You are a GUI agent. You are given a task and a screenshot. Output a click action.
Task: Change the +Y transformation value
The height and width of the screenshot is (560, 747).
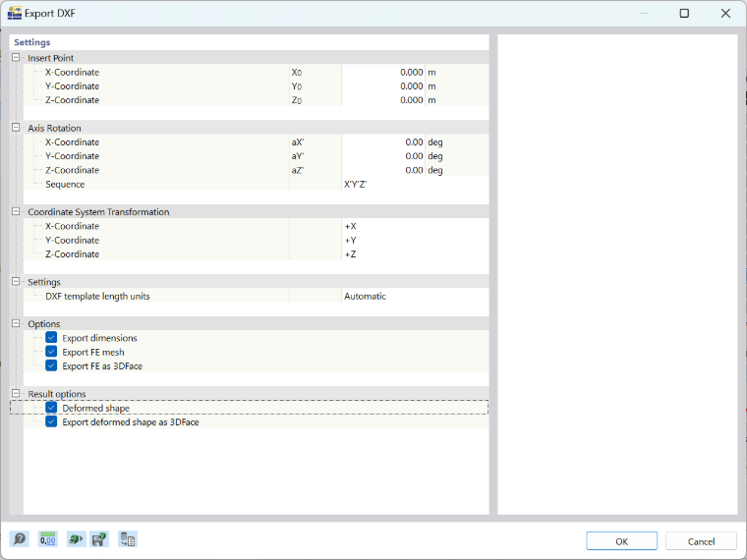coord(415,240)
